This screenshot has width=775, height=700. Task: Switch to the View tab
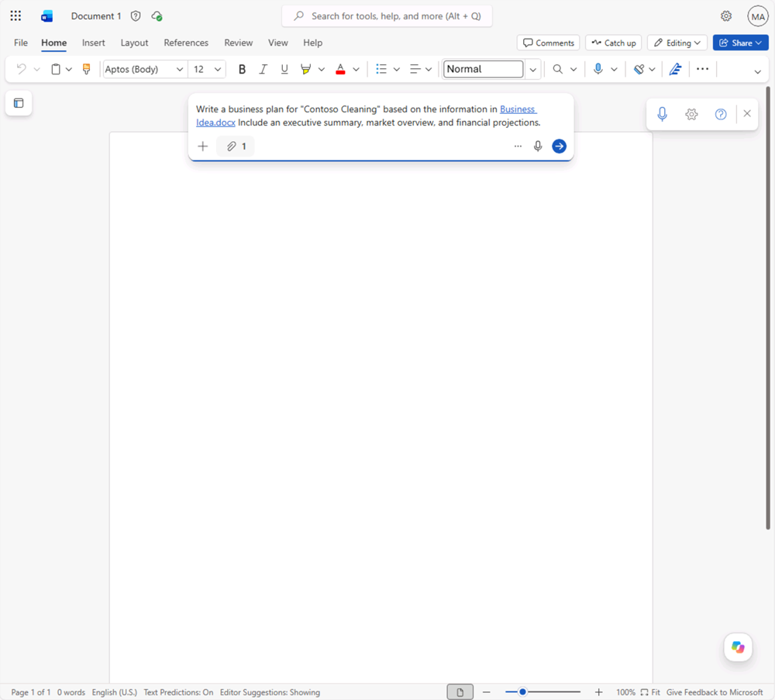[x=278, y=43]
